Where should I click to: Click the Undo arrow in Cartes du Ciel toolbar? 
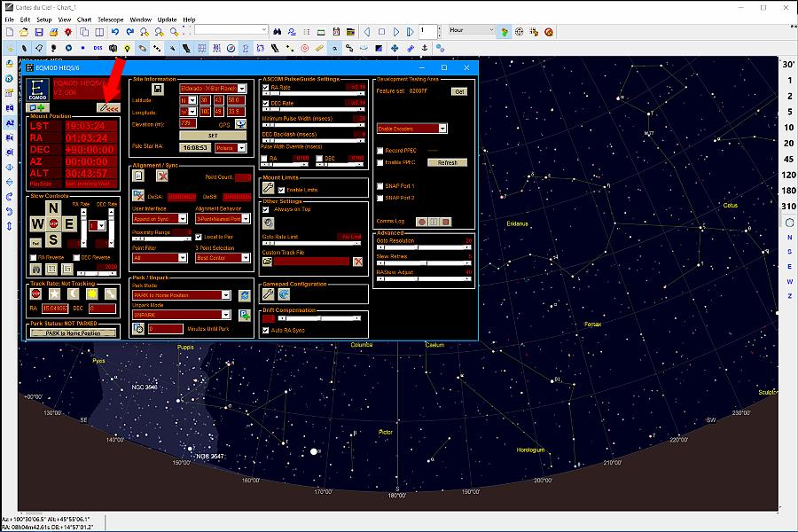click(x=115, y=32)
